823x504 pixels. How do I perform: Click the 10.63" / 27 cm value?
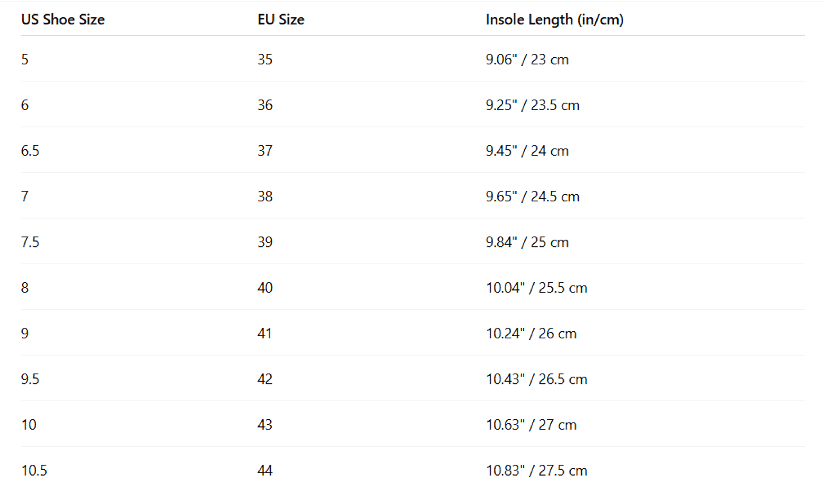coord(531,425)
